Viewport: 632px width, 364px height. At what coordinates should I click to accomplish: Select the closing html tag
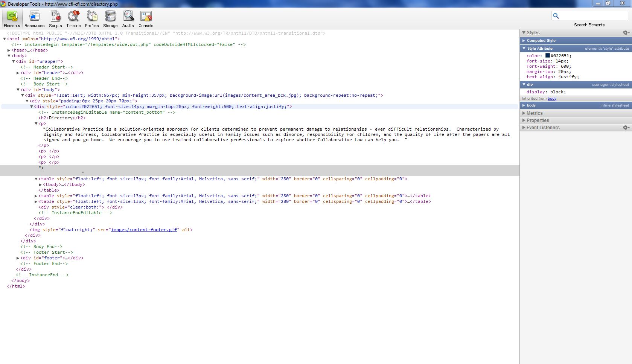tap(16, 286)
